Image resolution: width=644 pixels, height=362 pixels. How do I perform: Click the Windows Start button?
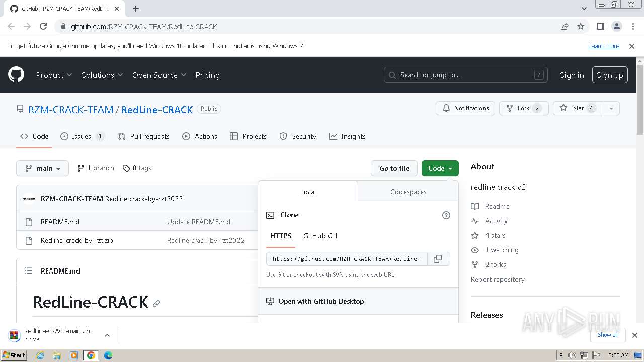coord(14,355)
